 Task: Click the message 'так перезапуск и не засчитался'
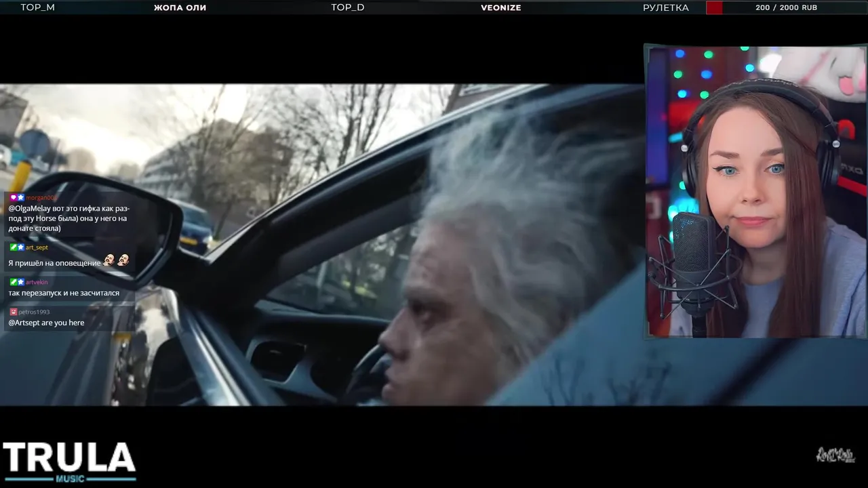tap(64, 293)
